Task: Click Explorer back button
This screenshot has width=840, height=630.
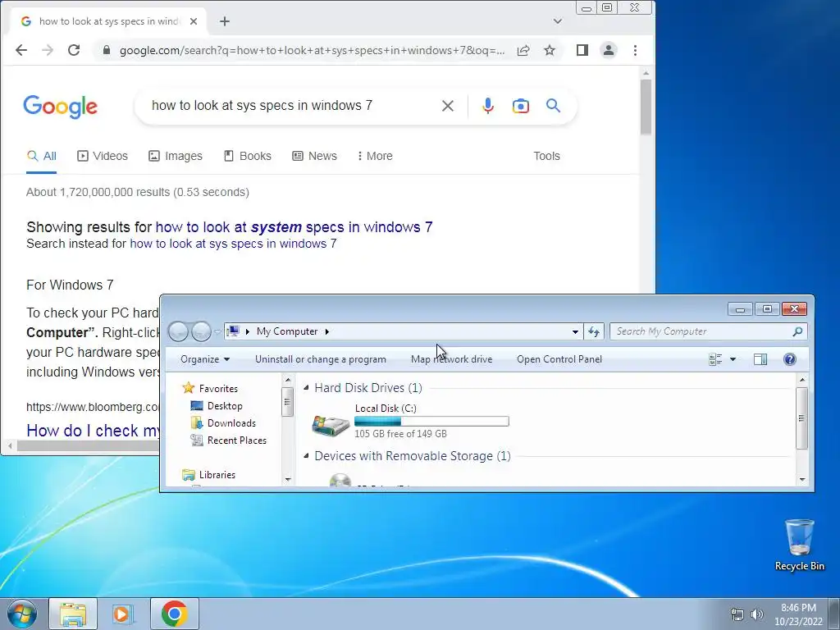Action: click(x=178, y=331)
